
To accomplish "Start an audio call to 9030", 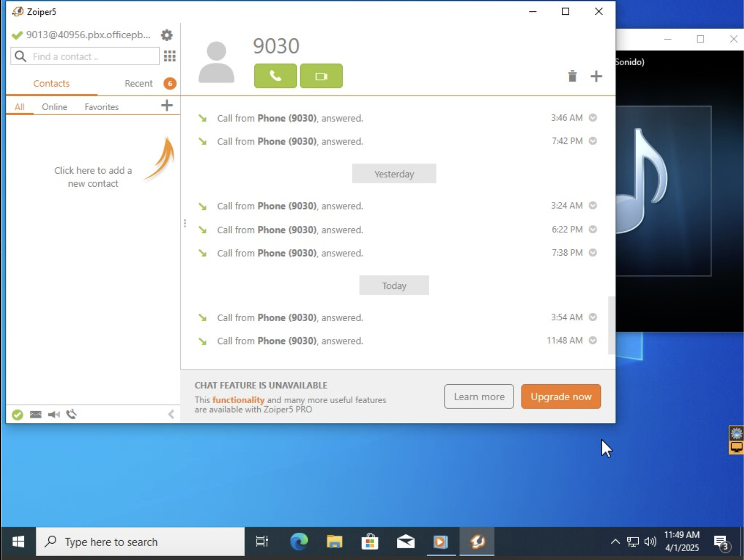I will click(x=276, y=76).
